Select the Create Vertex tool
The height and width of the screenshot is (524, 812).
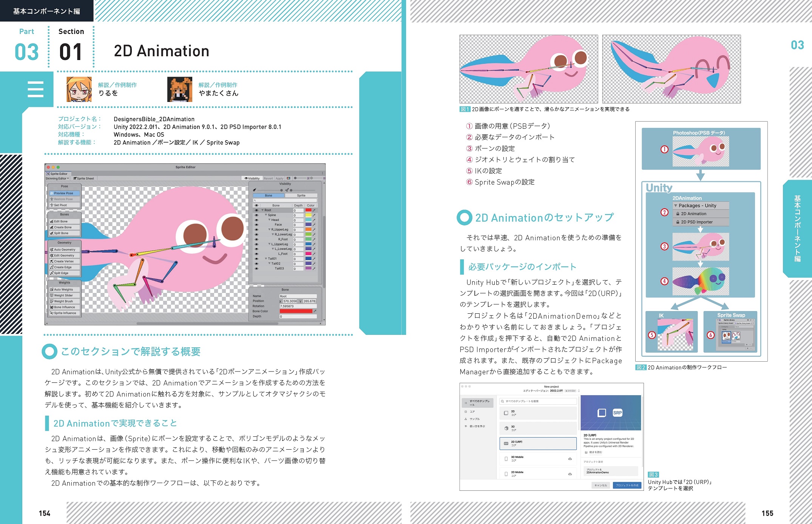64,261
